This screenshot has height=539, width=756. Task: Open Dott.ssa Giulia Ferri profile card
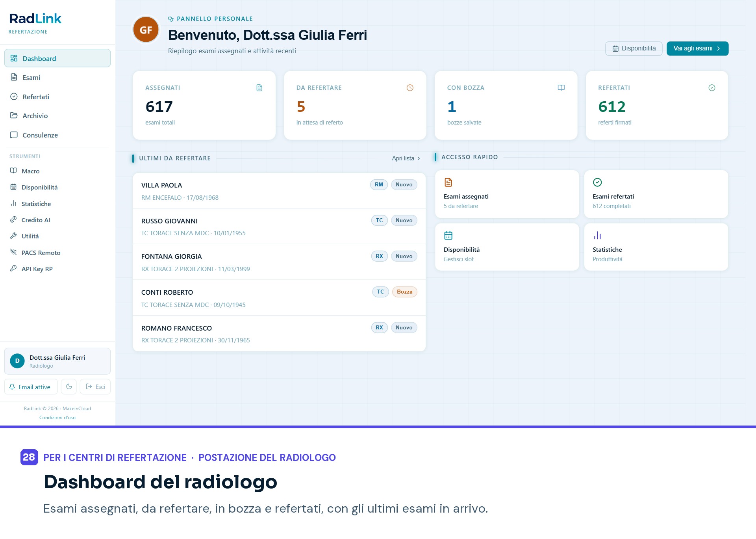click(x=57, y=361)
